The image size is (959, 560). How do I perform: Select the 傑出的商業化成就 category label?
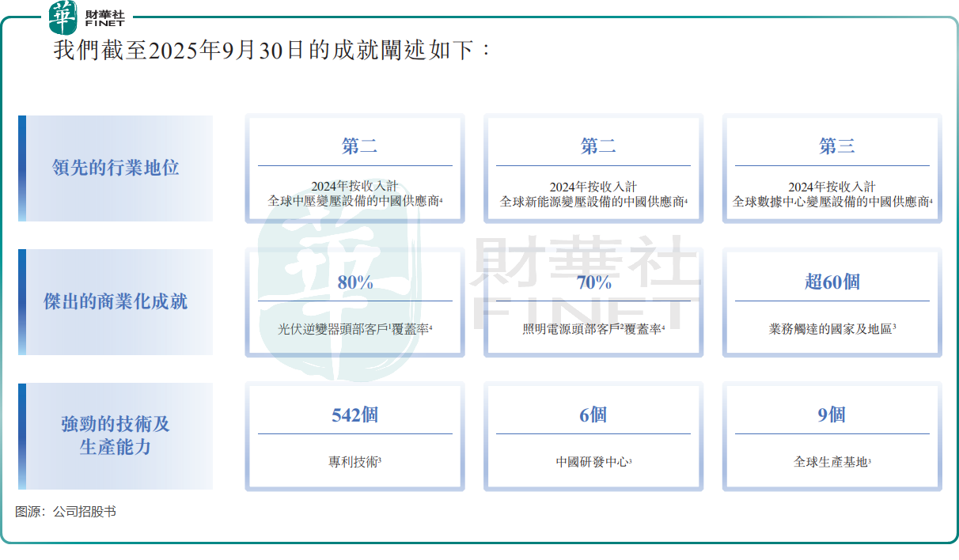click(x=116, y=302)
